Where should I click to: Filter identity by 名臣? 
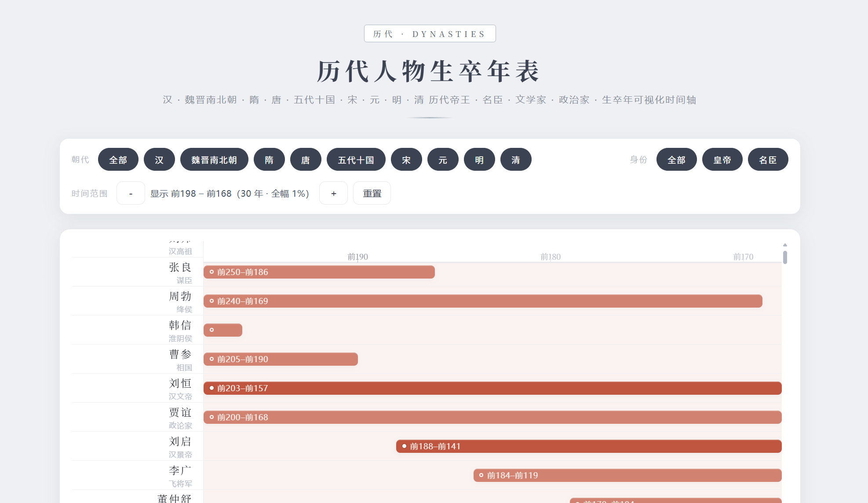(x=768, y=160)
